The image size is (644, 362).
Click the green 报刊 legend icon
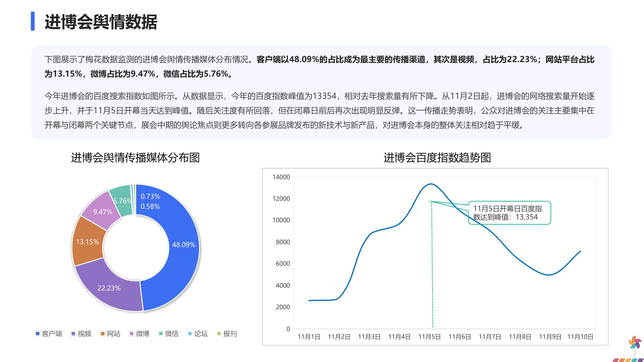coord(219,334)
